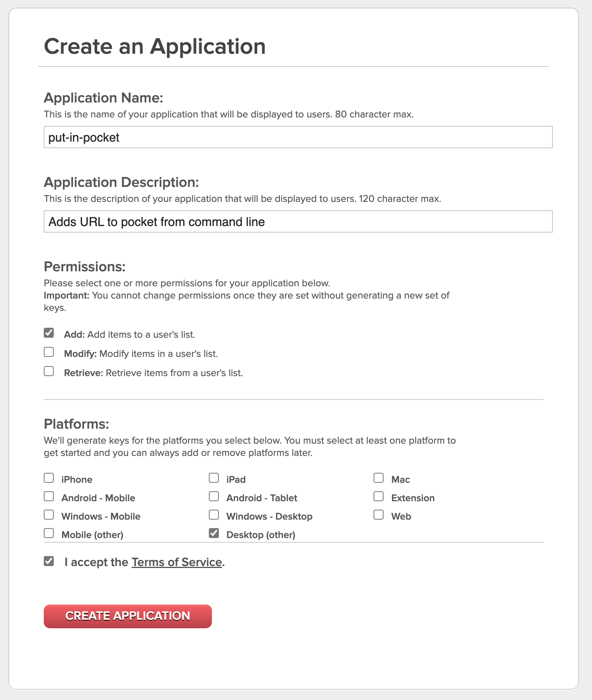Check Android - Mobile platform
The height and width of the screenshot is (700, 592).
click(49, 496)
